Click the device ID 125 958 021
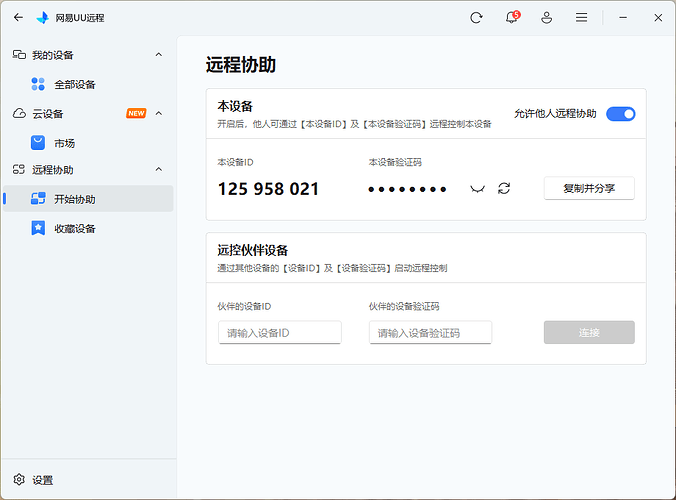Viewport: 676px width, 500px height. pos(268,189)
